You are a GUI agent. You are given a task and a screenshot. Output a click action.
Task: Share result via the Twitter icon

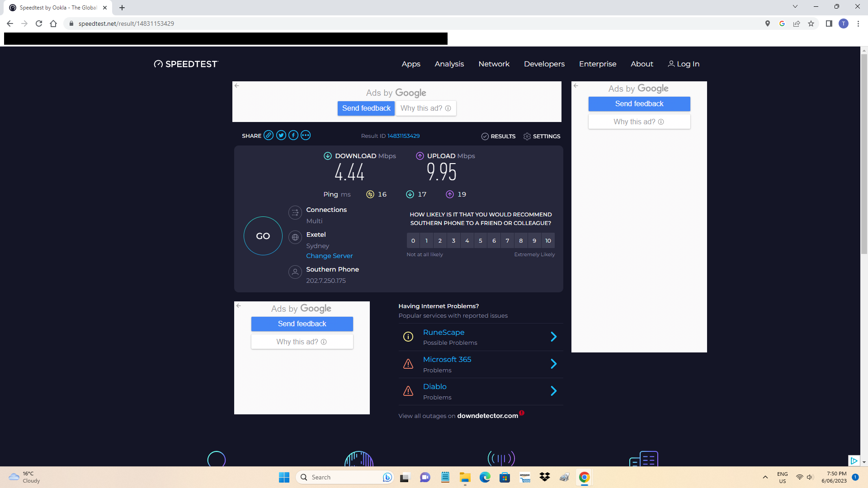point(281,135)
